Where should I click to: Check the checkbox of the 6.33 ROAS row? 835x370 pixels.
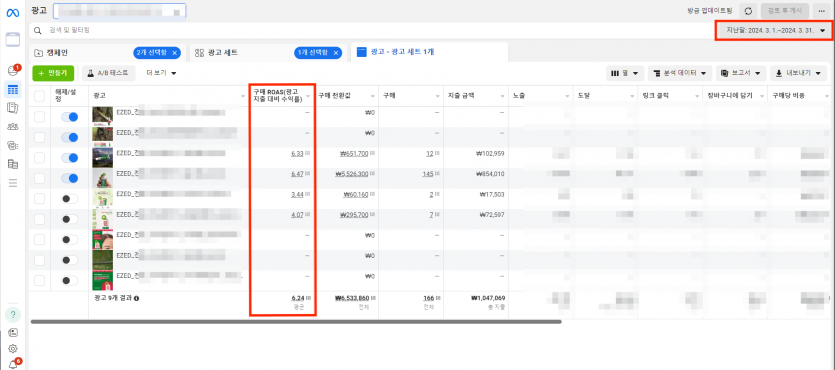[x=40, y=158]
